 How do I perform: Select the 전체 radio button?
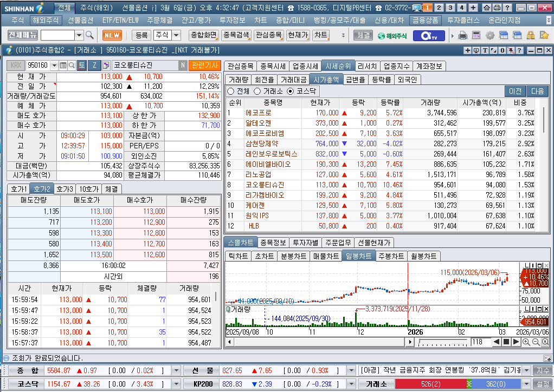click(231, 92)
